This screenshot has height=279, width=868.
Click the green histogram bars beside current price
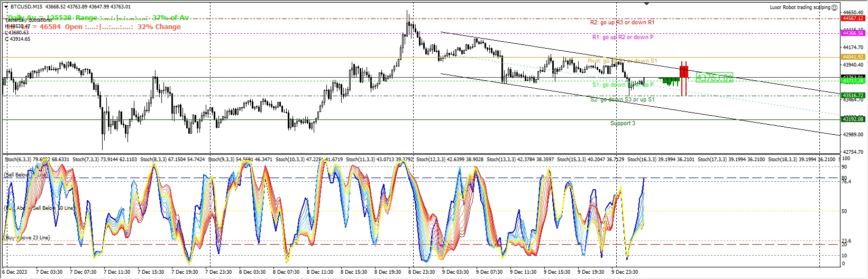[x=670, y=81]
